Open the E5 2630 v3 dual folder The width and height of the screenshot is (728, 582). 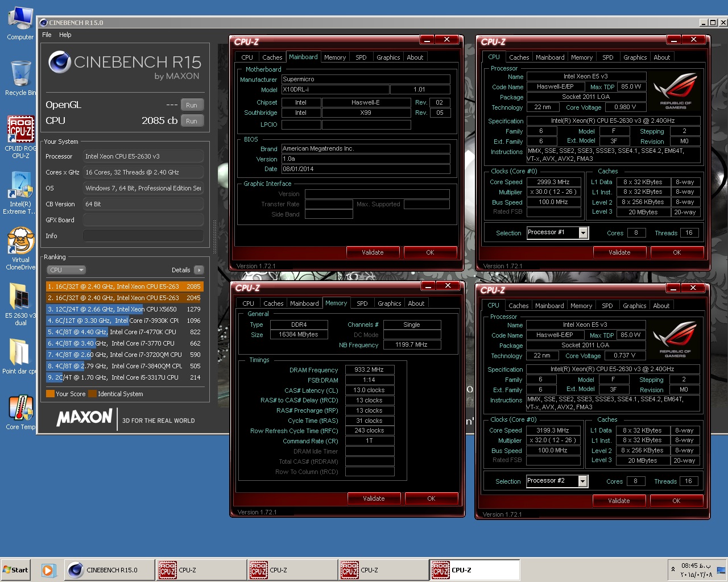[x=20, y=304]
